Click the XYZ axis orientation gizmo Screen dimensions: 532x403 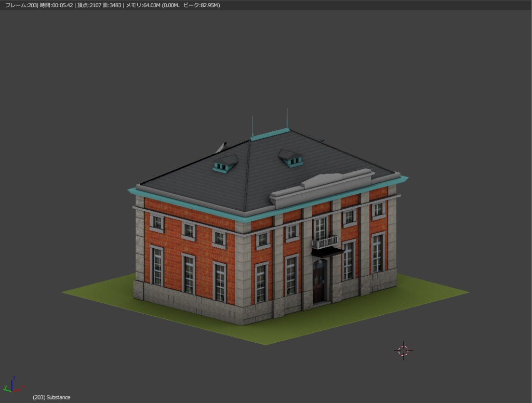13,385
